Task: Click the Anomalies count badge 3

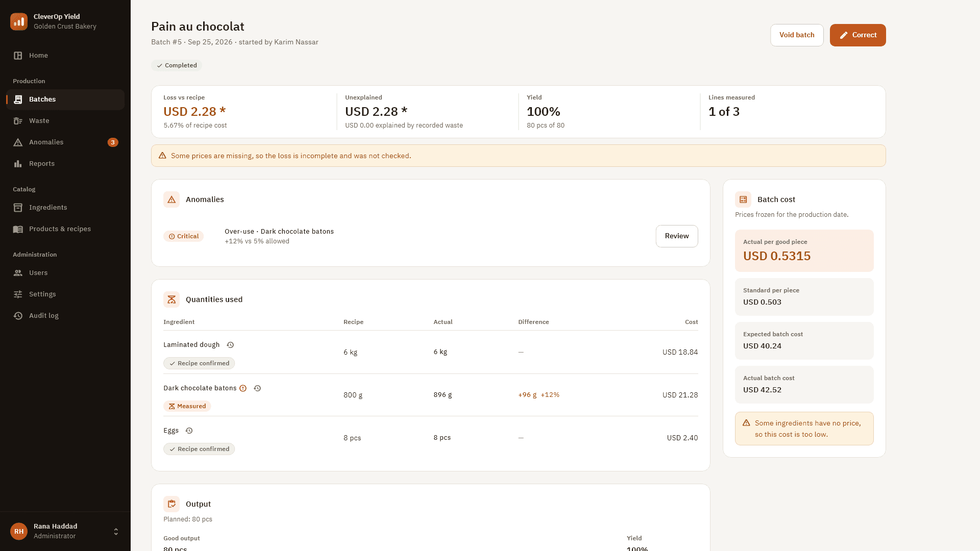Action: pyautogui.click(x=113, y=142)
